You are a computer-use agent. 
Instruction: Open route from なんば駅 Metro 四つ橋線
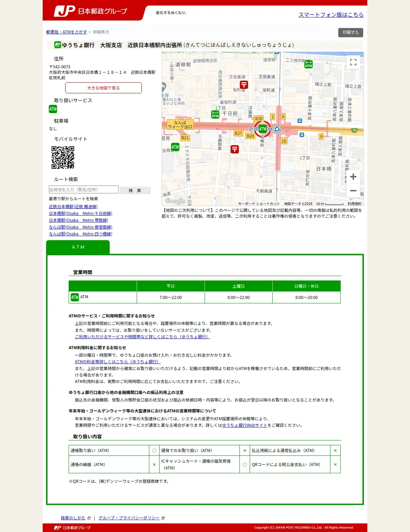coord(81,234)
